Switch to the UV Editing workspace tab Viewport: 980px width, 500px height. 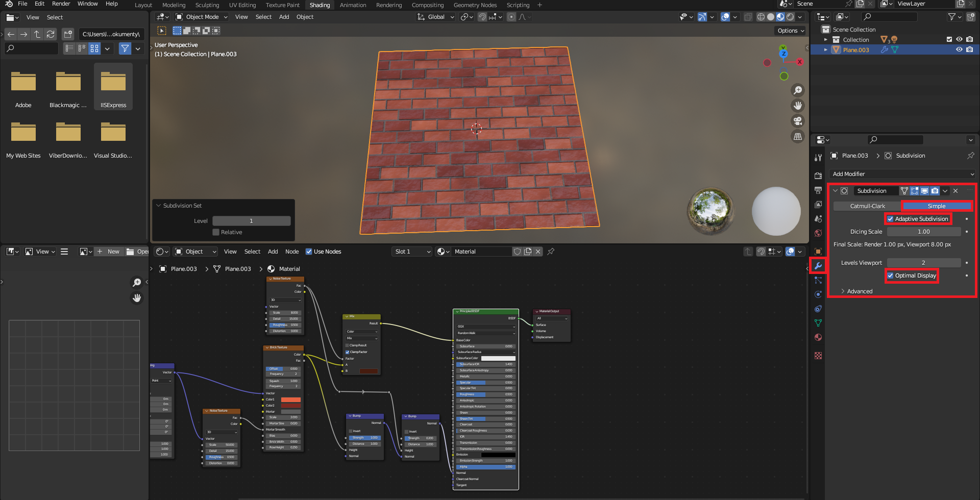click(242, 5)
